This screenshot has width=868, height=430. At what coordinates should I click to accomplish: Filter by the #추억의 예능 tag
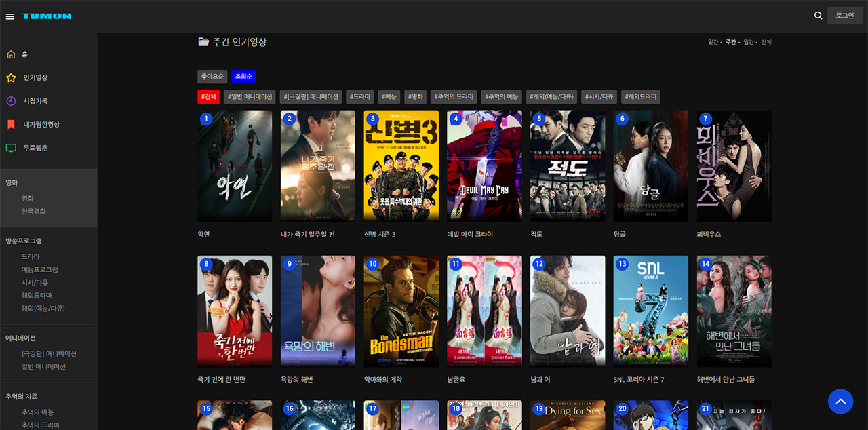[x=502, y=97]
